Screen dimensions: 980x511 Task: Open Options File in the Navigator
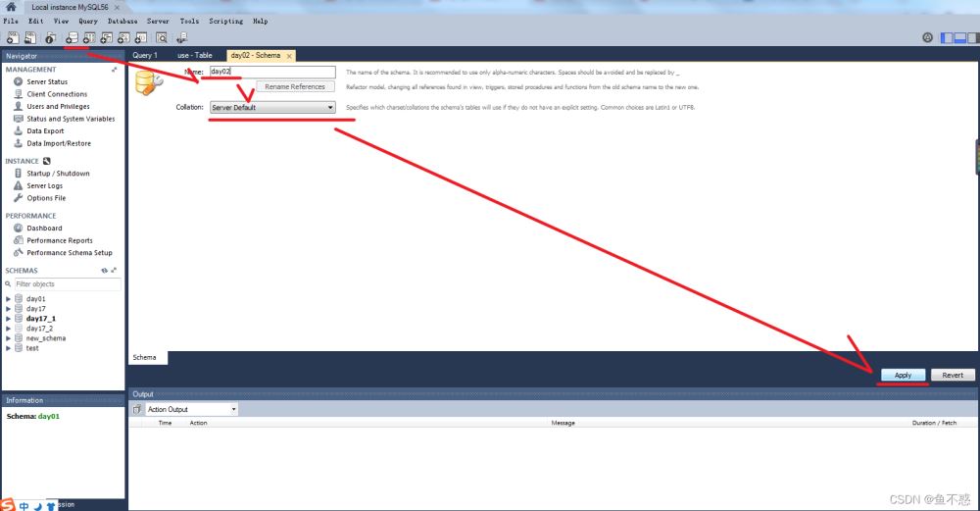46,198
